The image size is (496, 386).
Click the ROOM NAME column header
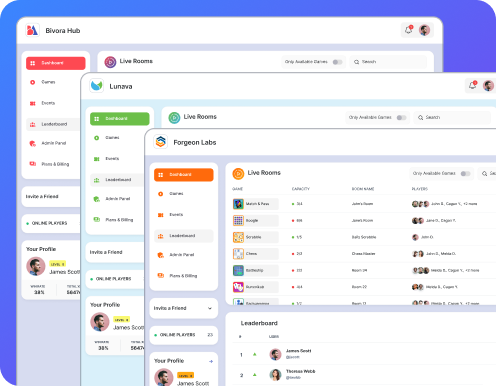[x=363, y=189]
